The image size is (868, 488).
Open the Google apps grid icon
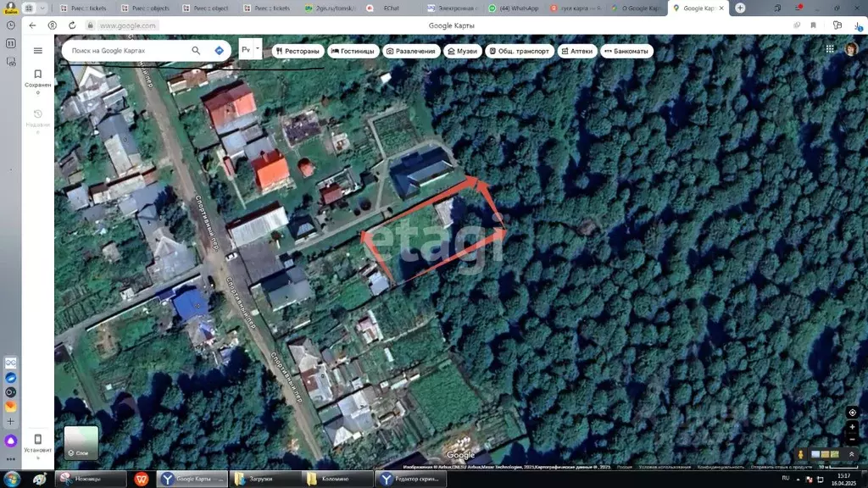click(830, 49)
